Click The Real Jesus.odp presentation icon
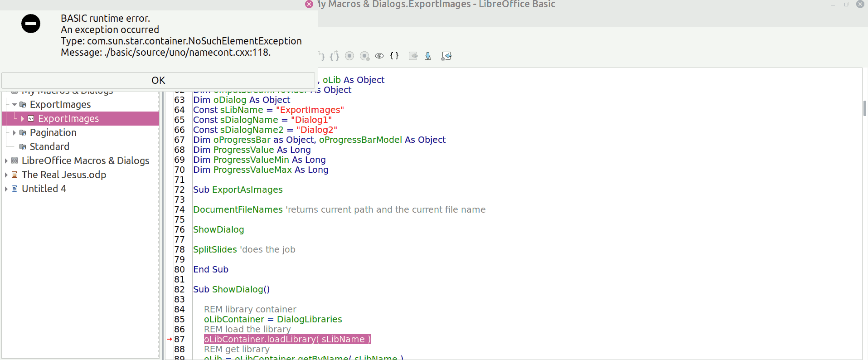The height and width of the screenshot is (360, 868). (x=15, y=175)
